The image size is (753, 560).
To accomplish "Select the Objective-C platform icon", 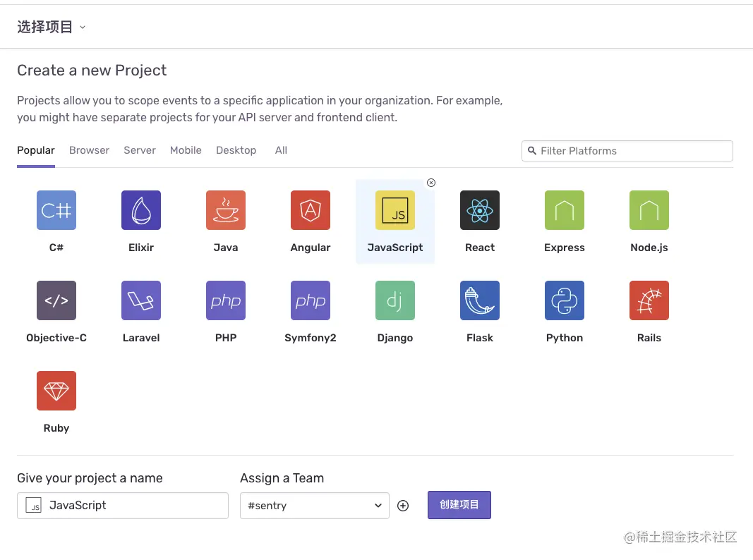I will click(56, 300).
